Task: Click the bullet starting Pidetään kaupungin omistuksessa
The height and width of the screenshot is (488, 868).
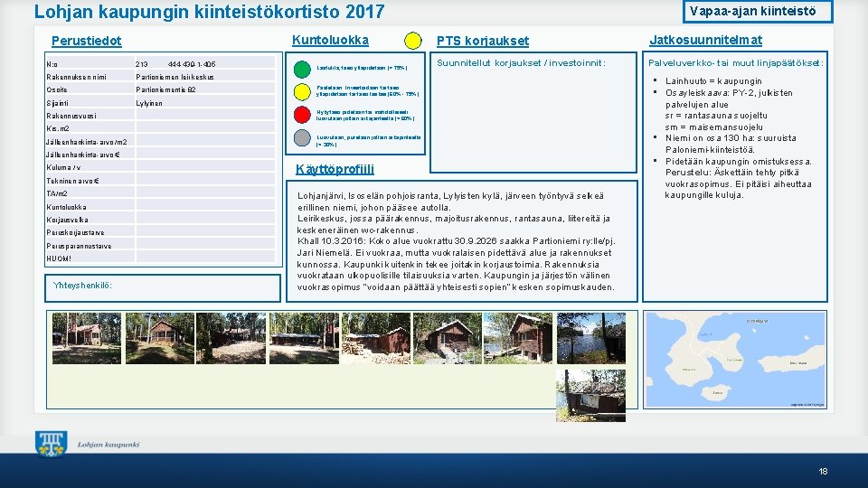Action: pos(739,178)
